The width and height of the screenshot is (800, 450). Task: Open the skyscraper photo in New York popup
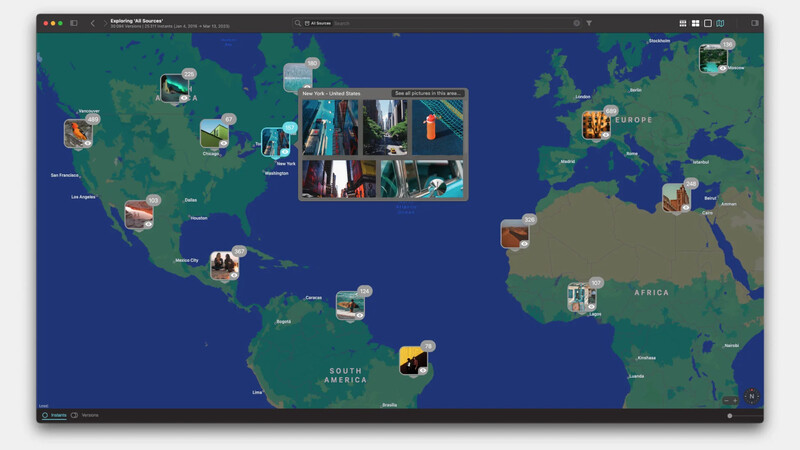click(x=330, y=127)
